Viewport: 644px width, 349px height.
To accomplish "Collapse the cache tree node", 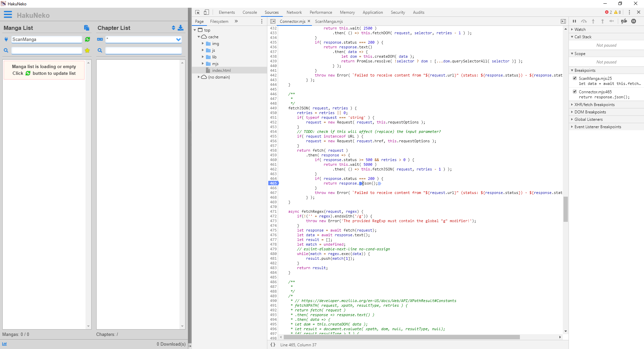I will 199,37.
